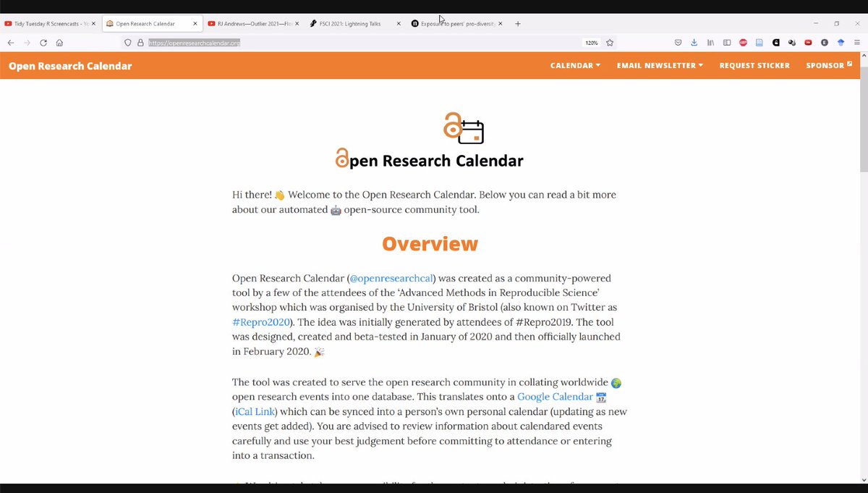Restore down the browser window
Screen dimensions: 868x493
837,24
